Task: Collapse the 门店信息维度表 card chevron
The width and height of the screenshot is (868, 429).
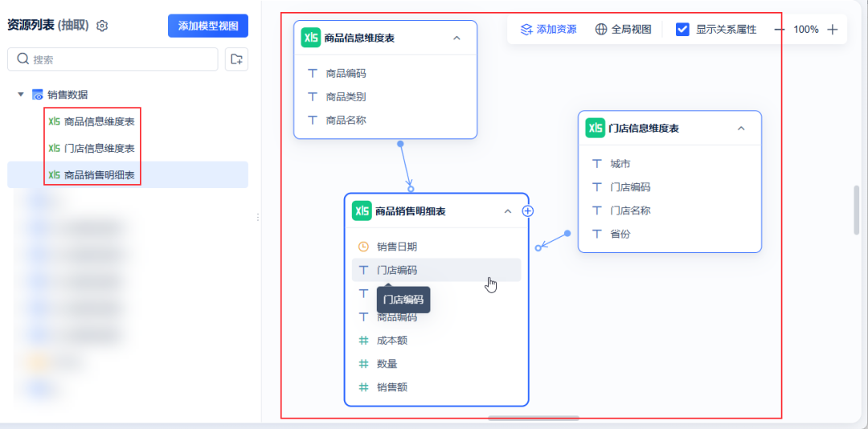Action: click(x=741, y=128)
